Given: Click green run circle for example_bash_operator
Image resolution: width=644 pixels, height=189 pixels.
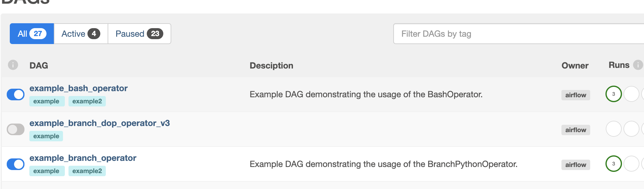Looking at the screenshot, I should pos(613,94).
